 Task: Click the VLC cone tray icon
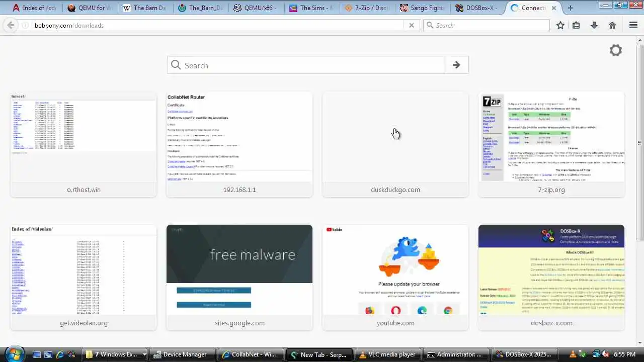pyautogui.click(x=574, y=354)
